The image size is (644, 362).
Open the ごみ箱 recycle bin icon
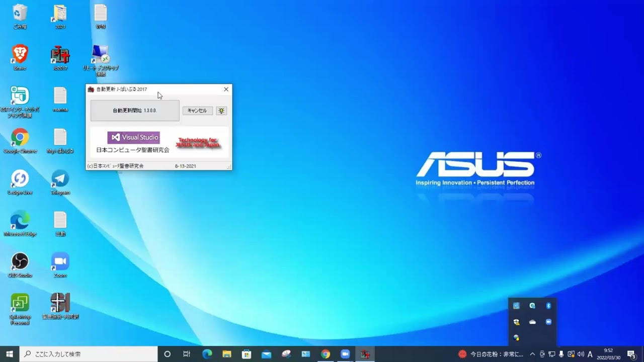pos(20,17)
